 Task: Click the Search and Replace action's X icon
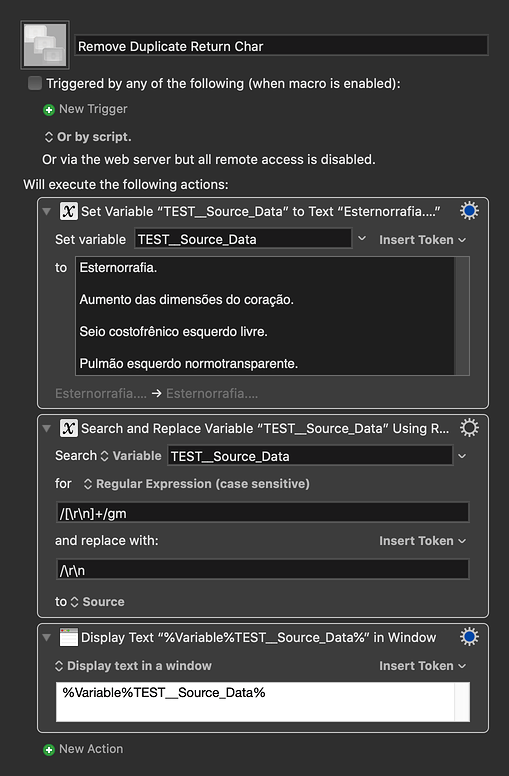[x=68, y=428]
